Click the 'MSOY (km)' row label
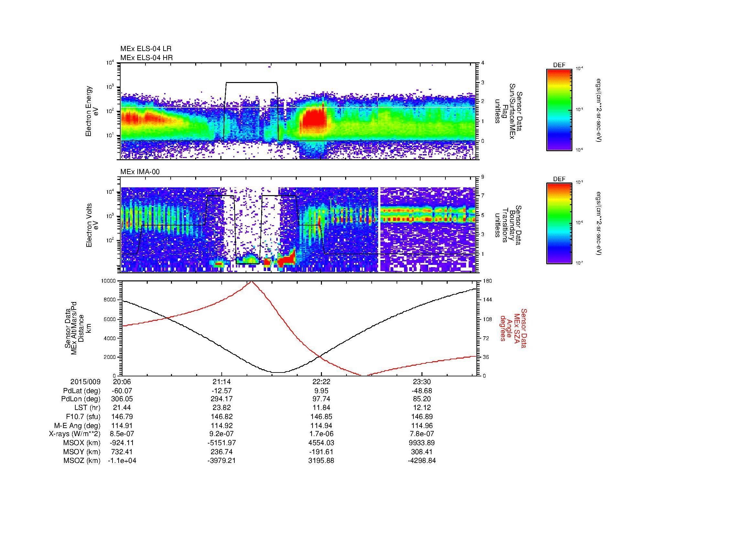 pos(82,452)
